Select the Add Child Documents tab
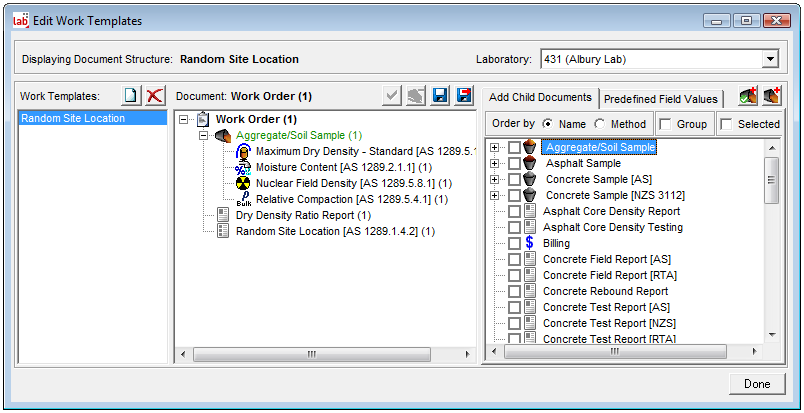804x413 pixels. coord(541,98)
